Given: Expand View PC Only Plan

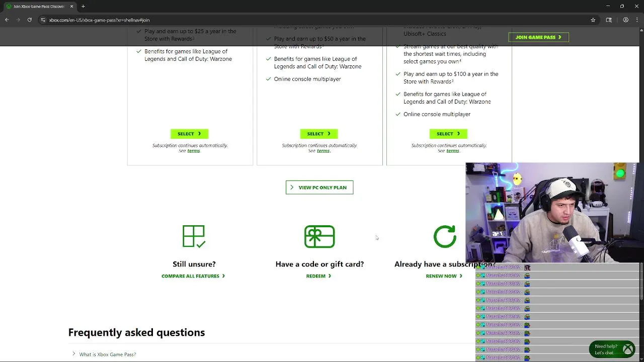Looking at the screenshot, I should tap(319, 188).
